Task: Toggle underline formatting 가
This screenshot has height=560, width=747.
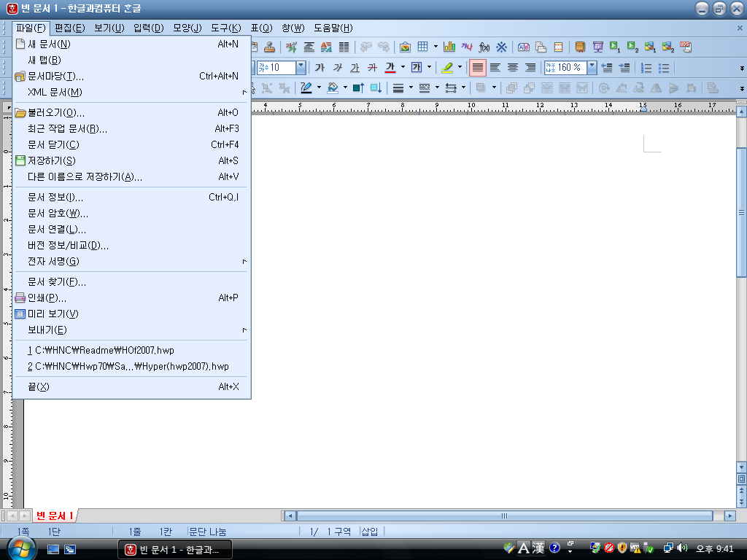Action: coord(355,68)
